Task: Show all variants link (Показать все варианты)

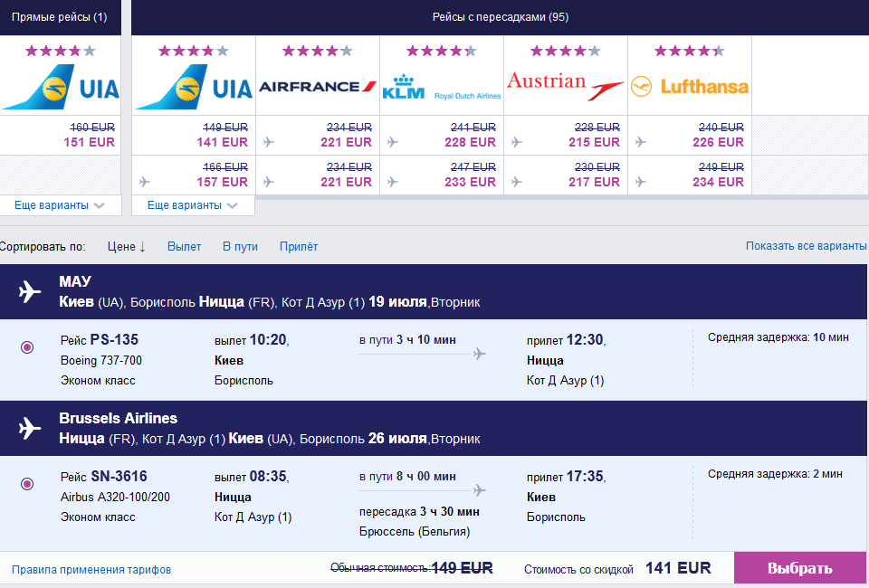Action: click(806, 246)
